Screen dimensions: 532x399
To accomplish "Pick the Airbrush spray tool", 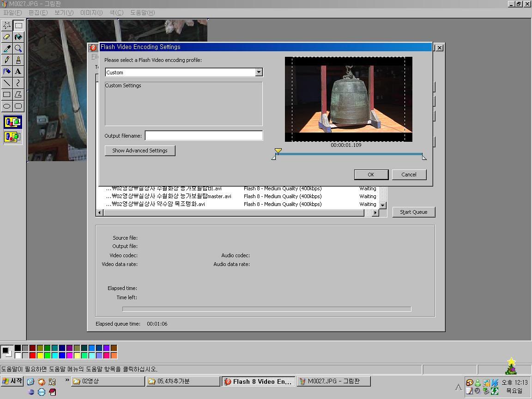I will click(7, 72).
